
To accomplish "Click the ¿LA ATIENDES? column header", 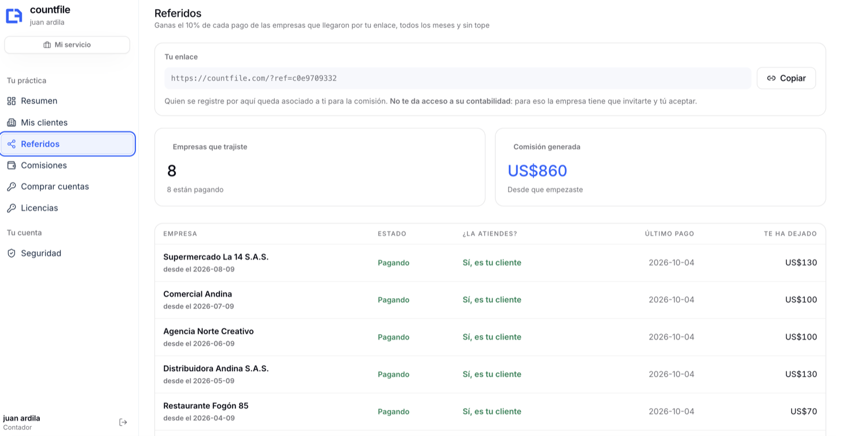I will coord(490,234).
